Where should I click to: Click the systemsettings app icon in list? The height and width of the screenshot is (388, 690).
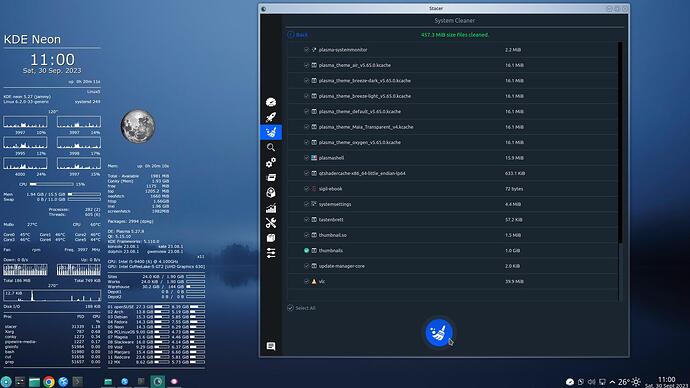click(x=314, y=204)
